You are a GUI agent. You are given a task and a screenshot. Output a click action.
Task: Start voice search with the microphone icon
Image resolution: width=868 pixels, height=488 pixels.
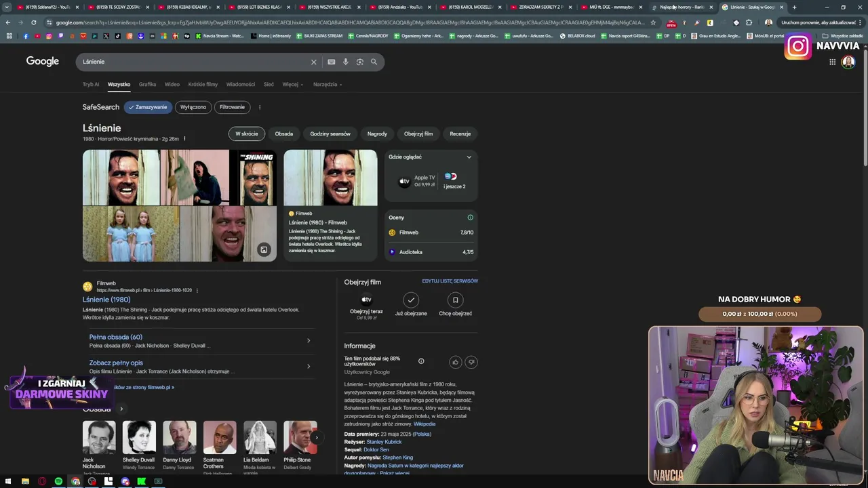345,62
